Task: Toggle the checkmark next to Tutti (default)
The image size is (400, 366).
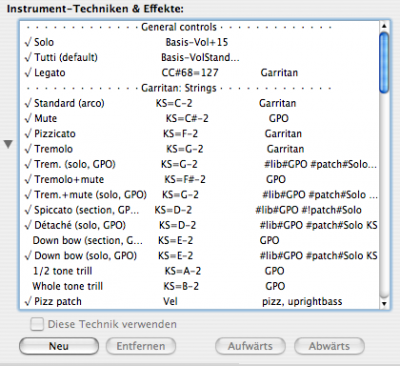Action: pyautogui.click(x=28, y=58)
